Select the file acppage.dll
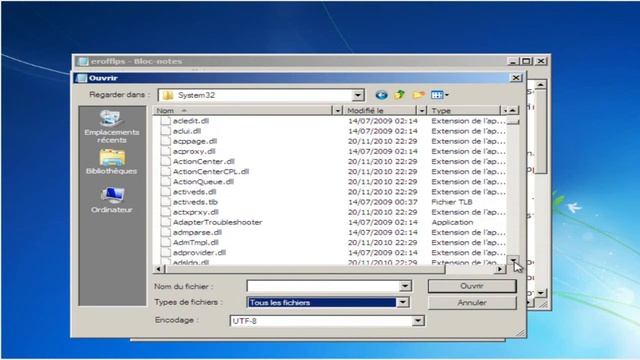The width and height of the screenshot is (640, 360). (x=195, y=141)
